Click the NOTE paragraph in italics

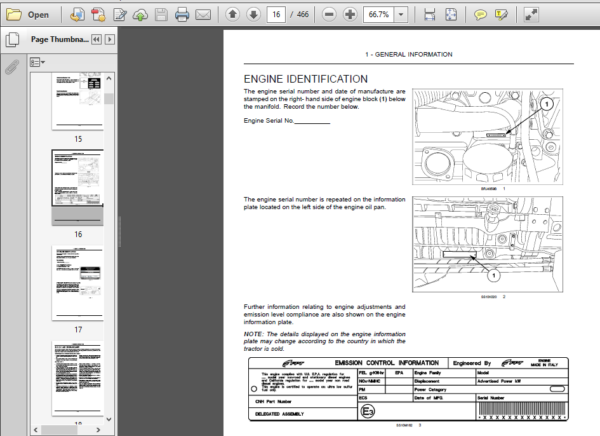[324, 341]
